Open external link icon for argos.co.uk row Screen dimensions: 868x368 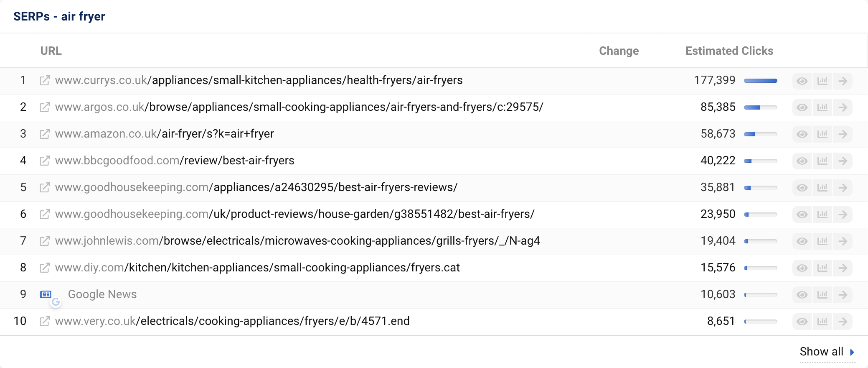(45, 107)
